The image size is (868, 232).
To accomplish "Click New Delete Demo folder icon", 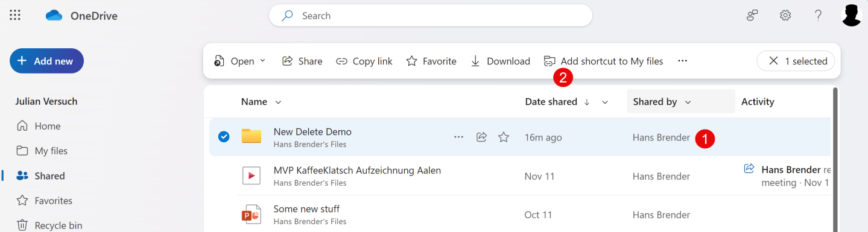I will (x=252, y=136).
